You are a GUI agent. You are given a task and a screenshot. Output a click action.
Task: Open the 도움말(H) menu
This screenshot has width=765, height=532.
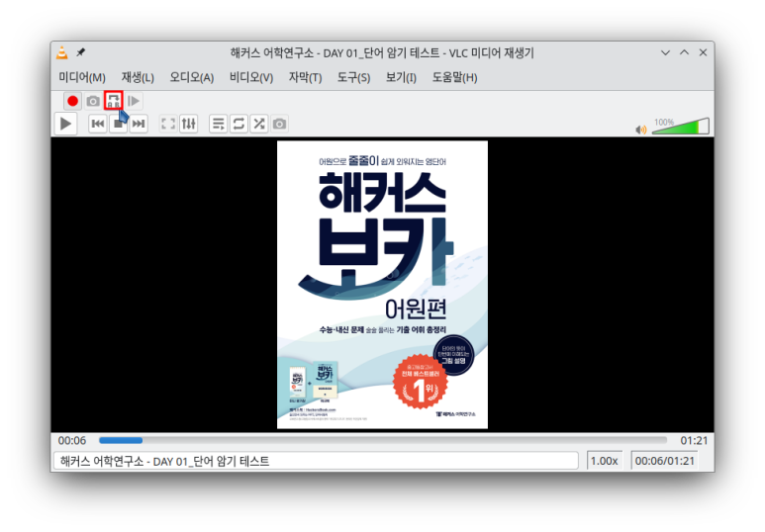pyautogui.click(x=454, y=77)
